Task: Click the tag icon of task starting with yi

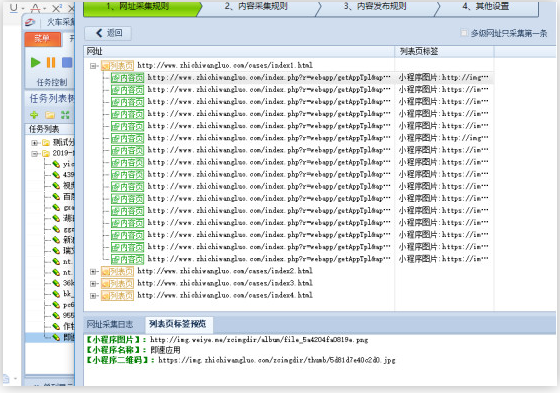Action: tap(56, 164)
